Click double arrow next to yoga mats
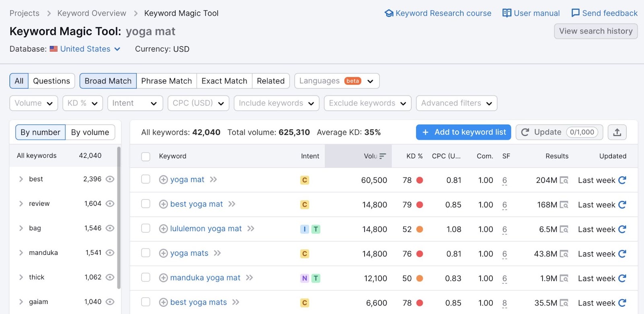Image resolution: width=644 pixels, height=314 pixels. point(217,253)
